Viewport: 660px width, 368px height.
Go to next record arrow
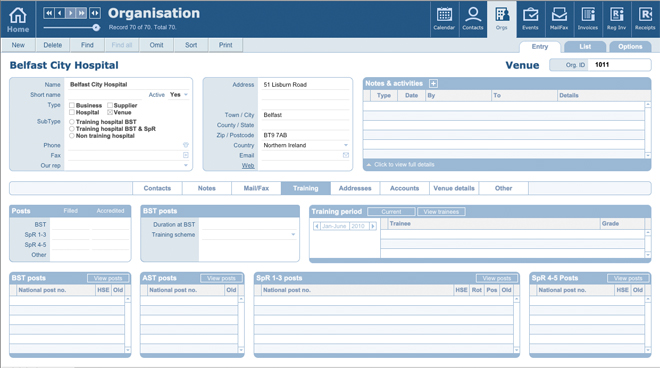(x=70, y=13)
